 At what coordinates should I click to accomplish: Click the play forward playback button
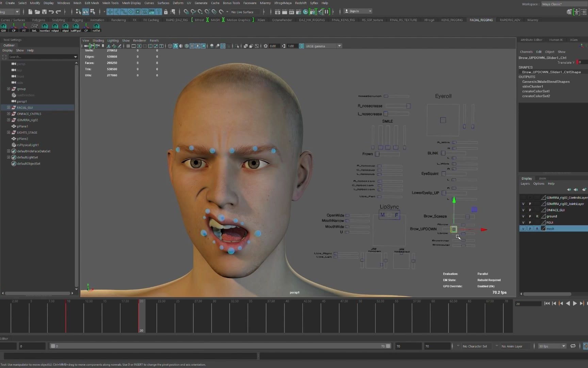click(x=575, y=303)
